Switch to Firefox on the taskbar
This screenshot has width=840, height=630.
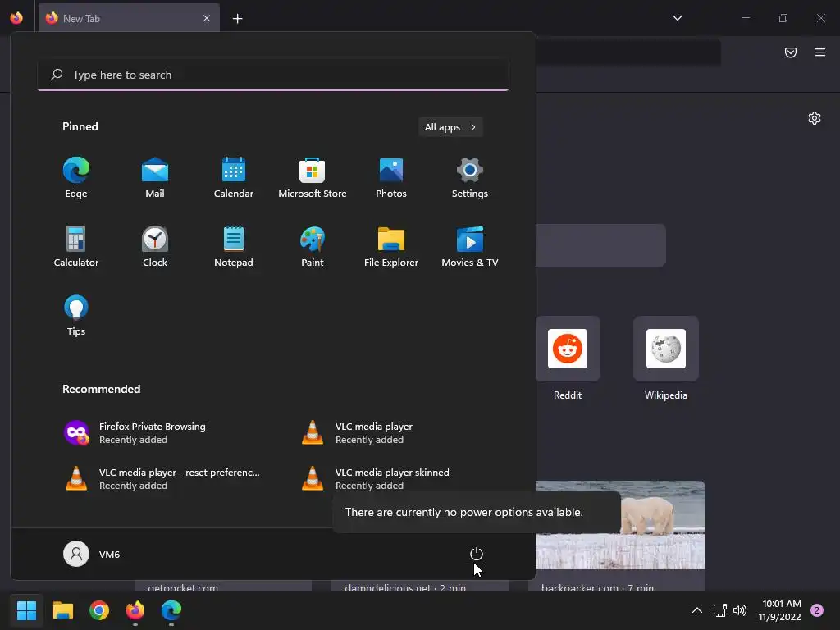click(135, 610)
